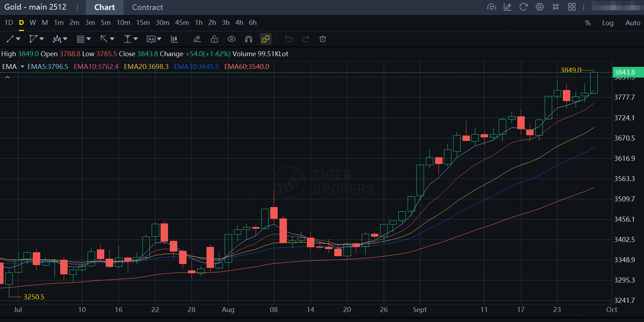The height and width of the screenshot is (322, 644).
Task: Enable percentage scale with % button
Action: click(587, 23)
